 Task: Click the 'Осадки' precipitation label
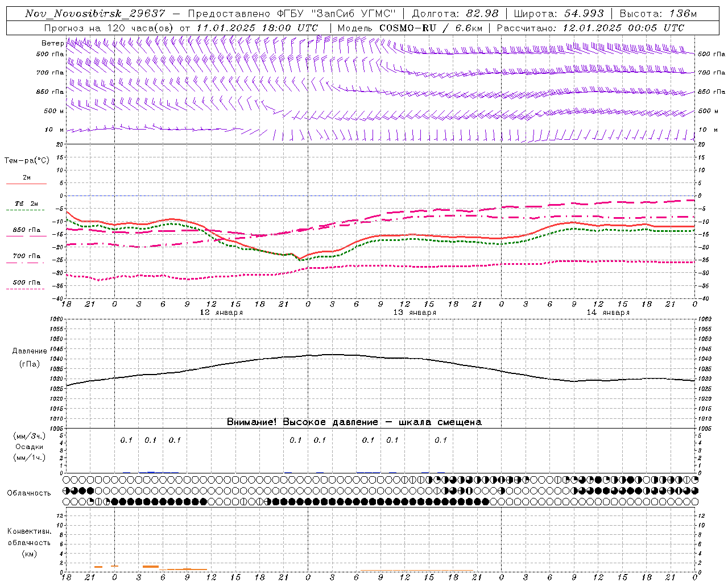30,447
